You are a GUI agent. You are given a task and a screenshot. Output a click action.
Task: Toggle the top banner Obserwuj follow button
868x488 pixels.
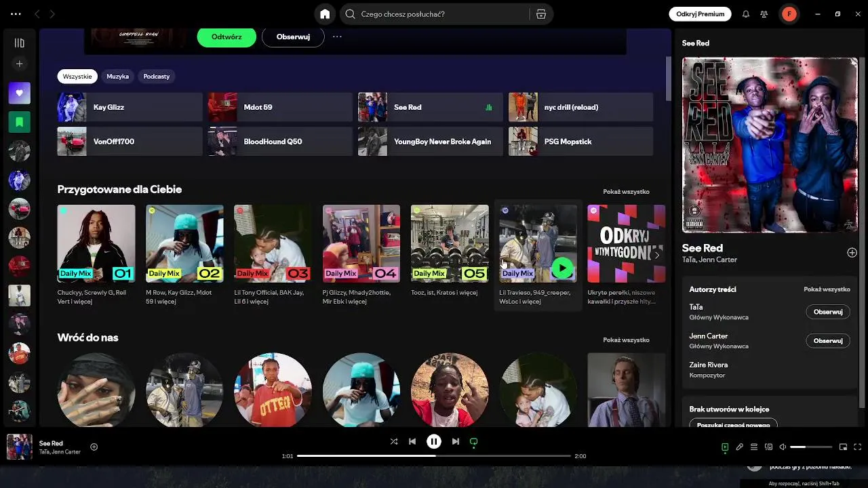pos(293,37)
